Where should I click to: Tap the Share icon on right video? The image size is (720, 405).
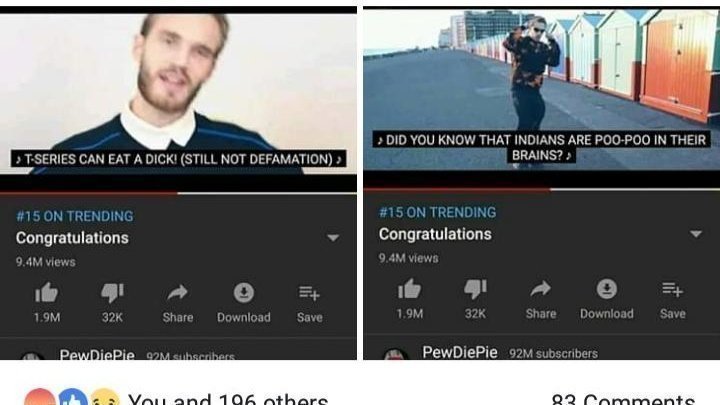point(540,289)
